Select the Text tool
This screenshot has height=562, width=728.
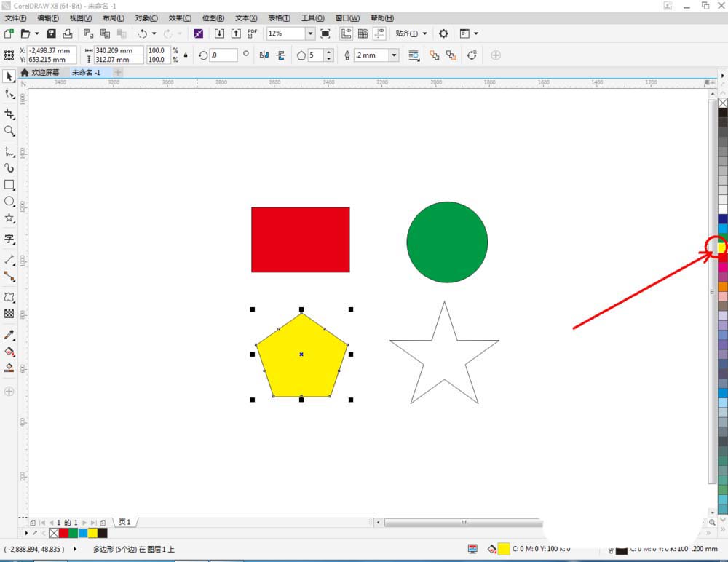9,238
